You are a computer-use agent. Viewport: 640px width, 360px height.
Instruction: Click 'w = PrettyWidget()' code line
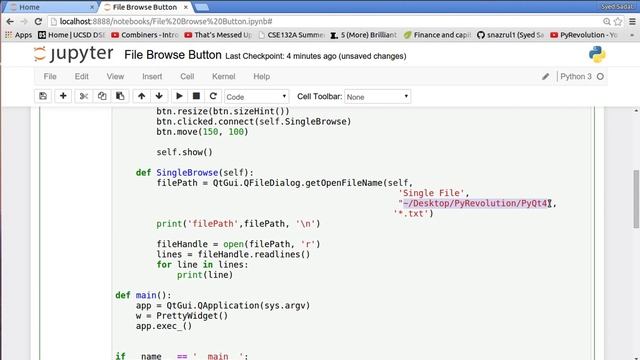point(182,316)
